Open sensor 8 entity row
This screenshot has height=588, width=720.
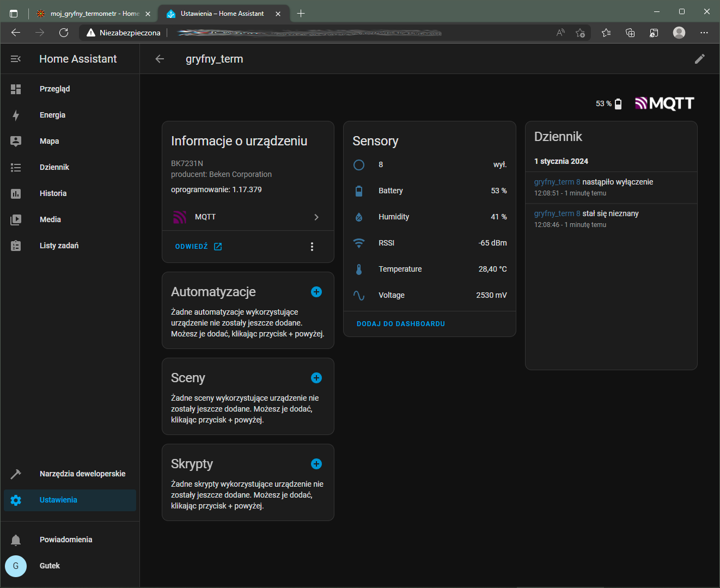(430, 164)
